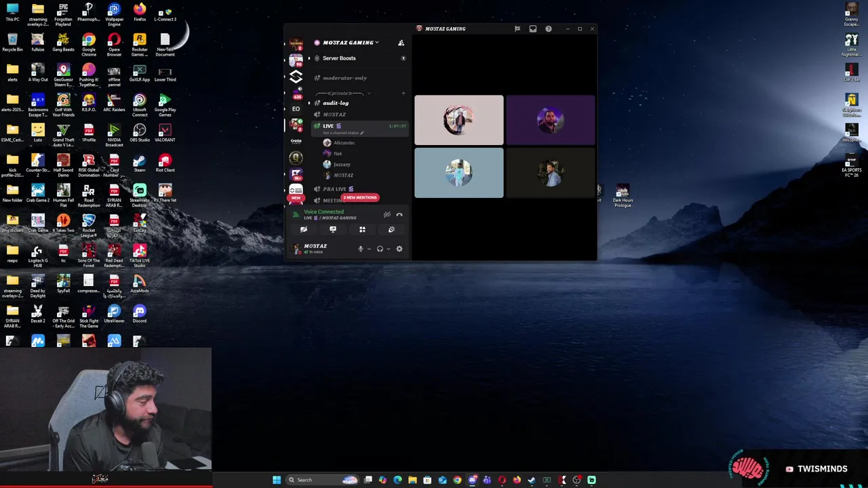Open Recycle Bin on desktop

pos(12,42)
